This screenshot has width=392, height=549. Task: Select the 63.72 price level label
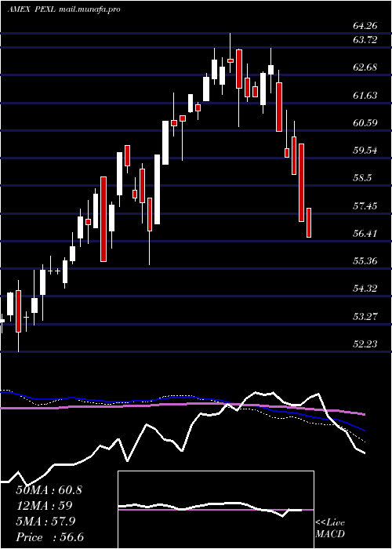365,40
